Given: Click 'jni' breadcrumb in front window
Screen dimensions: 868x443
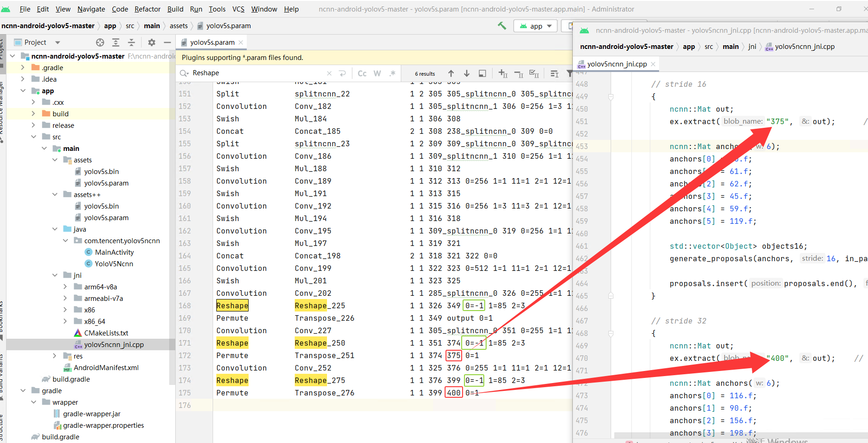Looking at the screenshot, I should (752, 47).
